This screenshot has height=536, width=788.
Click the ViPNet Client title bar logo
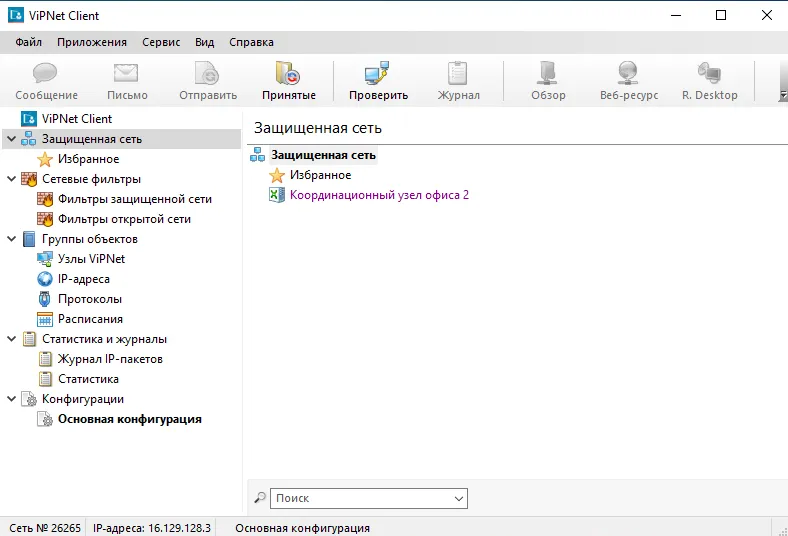pyautogui.click(x=16, y=15)
